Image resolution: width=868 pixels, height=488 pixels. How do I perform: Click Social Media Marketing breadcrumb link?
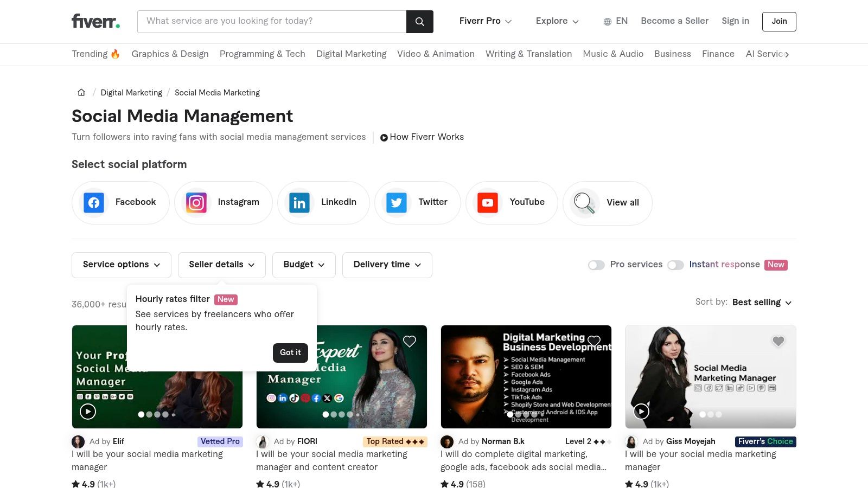217,93
